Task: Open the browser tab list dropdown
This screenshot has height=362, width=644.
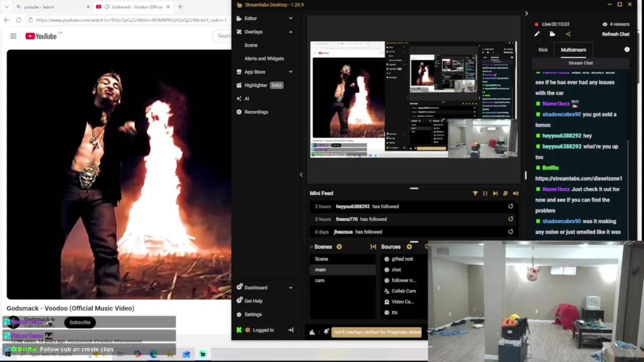Action: [7, 7]
